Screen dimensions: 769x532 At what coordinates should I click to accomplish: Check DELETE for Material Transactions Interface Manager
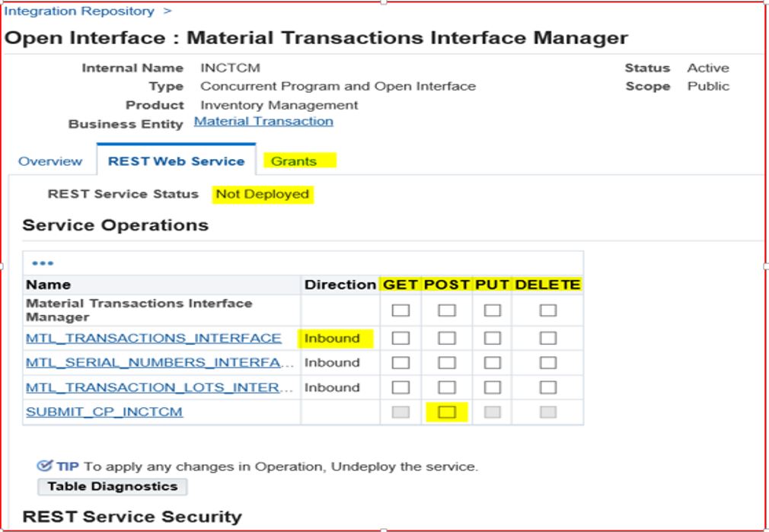[x=548, y=310]
